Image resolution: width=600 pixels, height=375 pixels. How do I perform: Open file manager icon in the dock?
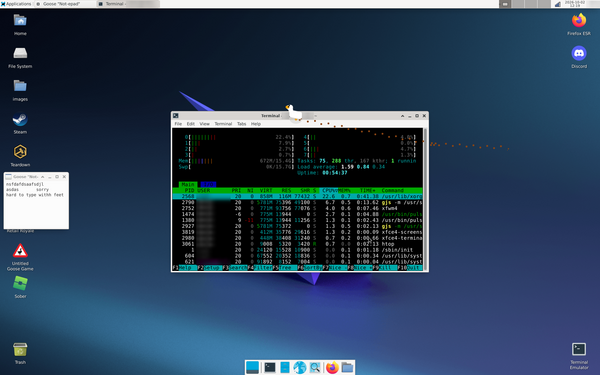tap(285, 367)
